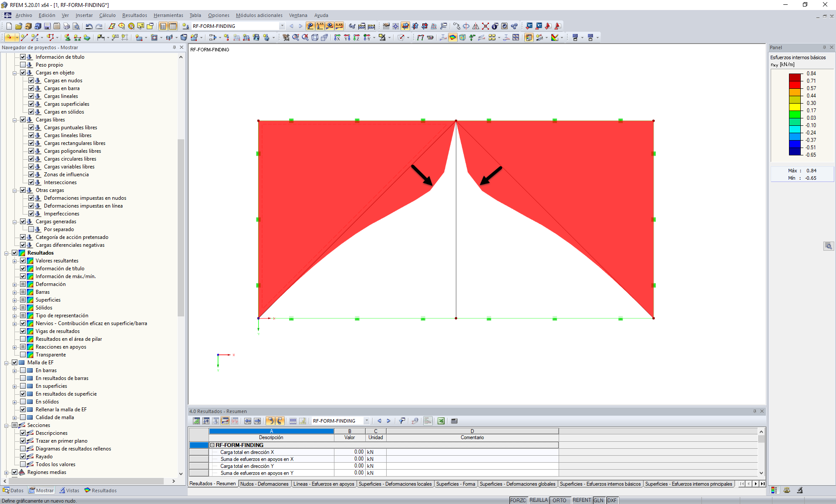The width and height of the screenshot is (836, 504).
Task: Click the Save diskette icon
Action: [47, 26]
